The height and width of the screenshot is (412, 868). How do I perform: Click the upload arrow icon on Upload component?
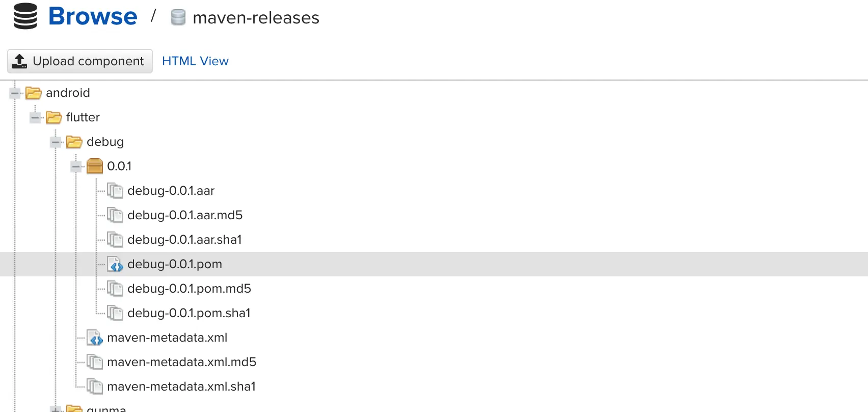pyautogui.click(x=19, y=61)
